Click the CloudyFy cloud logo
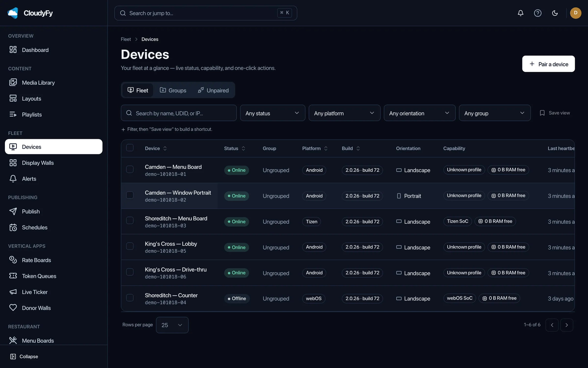 (x=13, y=13)
